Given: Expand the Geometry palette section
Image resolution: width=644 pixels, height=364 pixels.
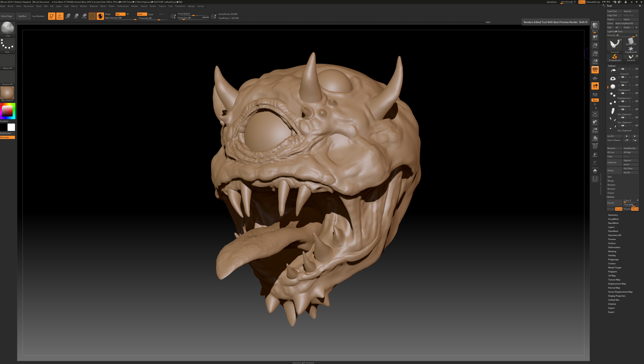Looking at the screenshot, I should point(613,215).
